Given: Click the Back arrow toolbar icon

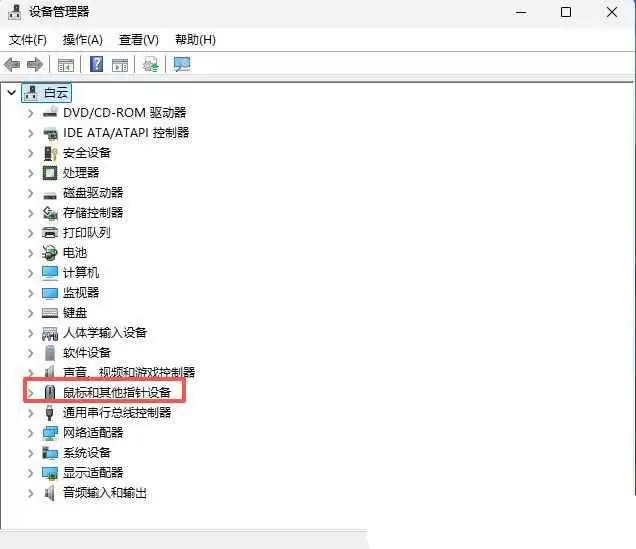Looking at the screenshot, I should point(12,64).
